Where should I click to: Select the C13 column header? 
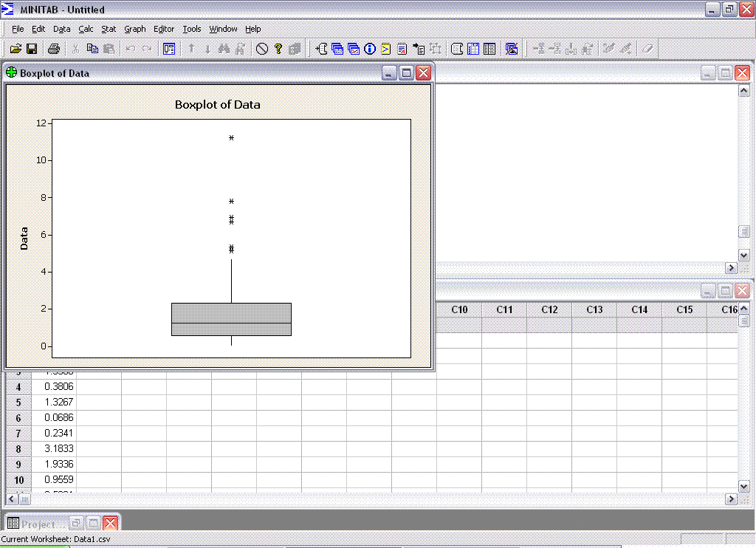(594, 309)
